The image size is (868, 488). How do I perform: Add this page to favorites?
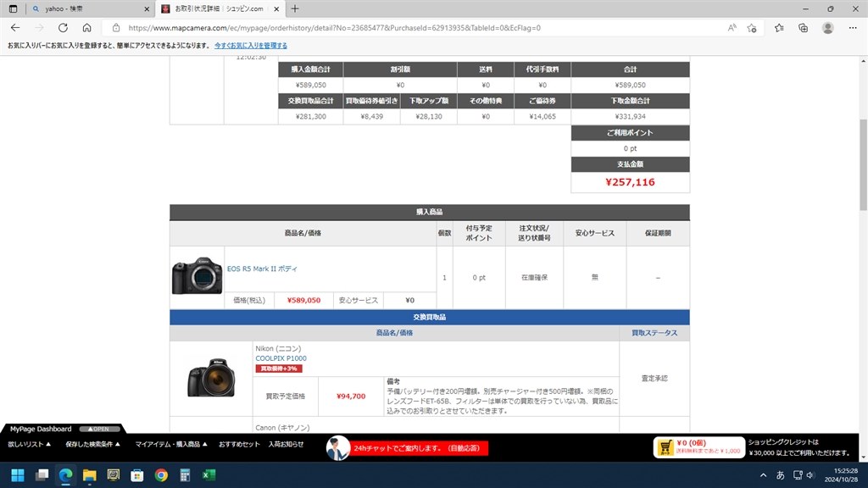(x=751, y=28)
